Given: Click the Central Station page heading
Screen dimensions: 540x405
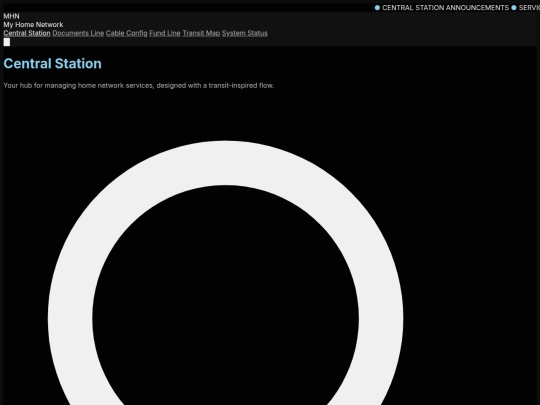Looking at the screenshot, I should coord(52,64).
